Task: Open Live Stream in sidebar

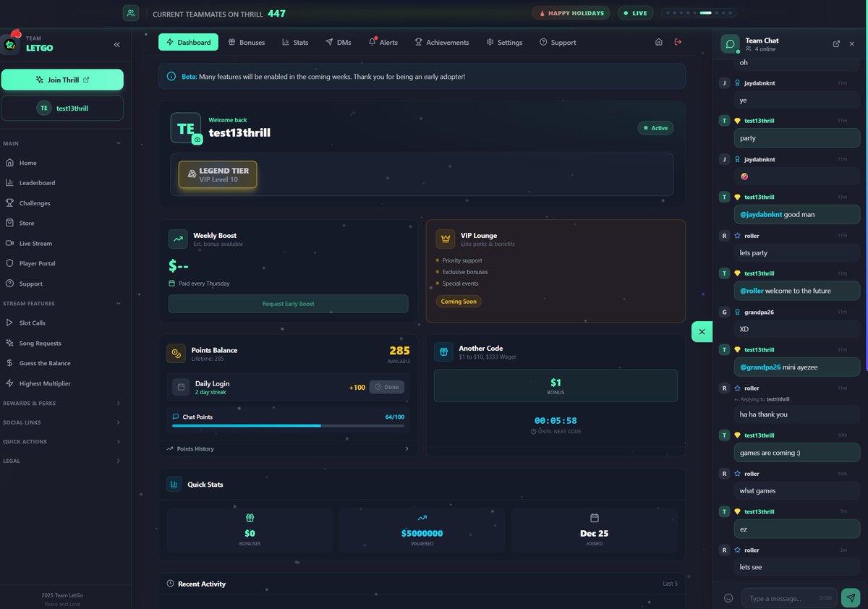Action: [65, 244]
